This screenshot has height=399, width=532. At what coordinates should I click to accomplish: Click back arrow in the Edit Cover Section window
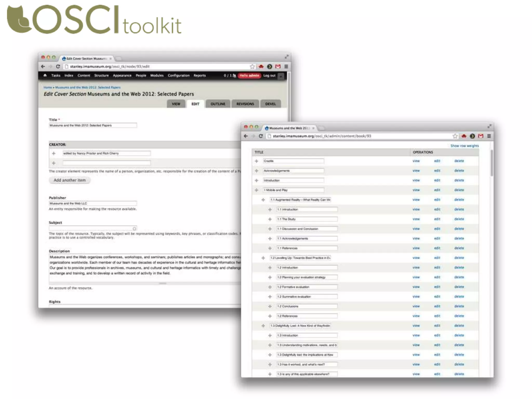click(x=43, y=66)
